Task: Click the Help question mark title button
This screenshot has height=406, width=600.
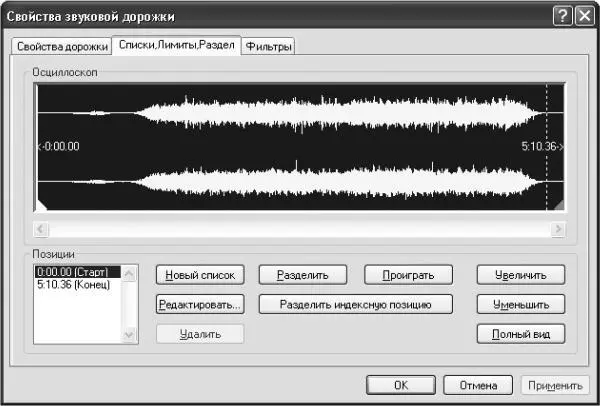Action: point(562,16)
